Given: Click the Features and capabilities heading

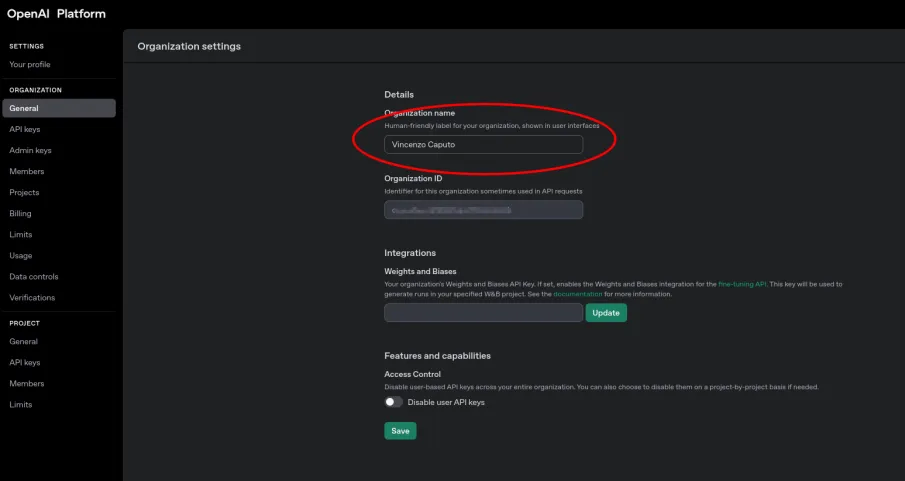Looking at the screenshot, I should pos(437,356).
